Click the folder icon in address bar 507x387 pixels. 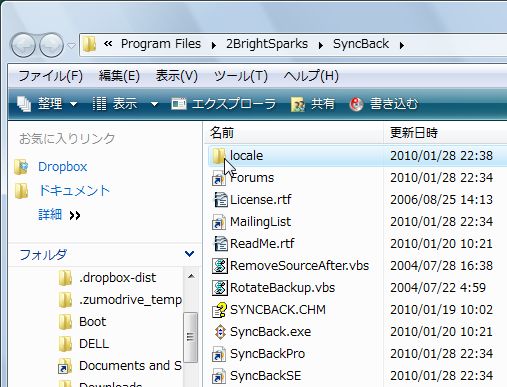[89, 44]
